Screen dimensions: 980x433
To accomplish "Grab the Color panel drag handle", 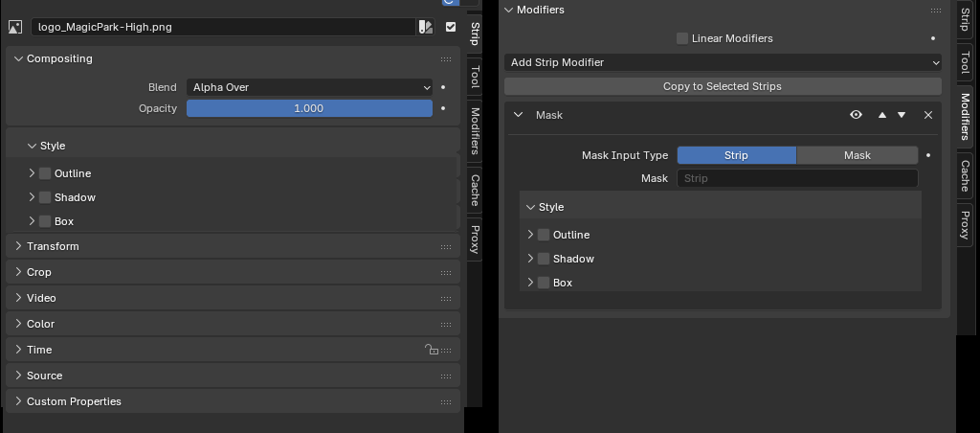I will tap(446, 325).
